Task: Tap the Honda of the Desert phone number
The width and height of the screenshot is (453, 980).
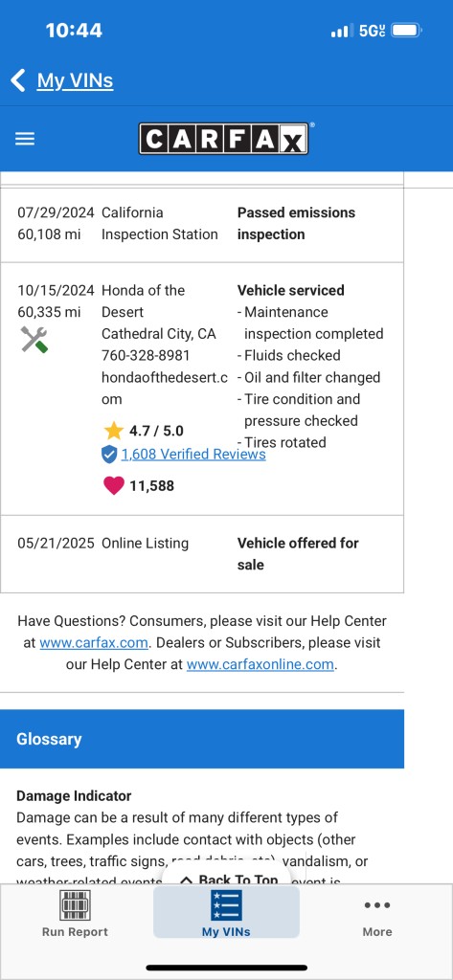Action: point(146,356)
